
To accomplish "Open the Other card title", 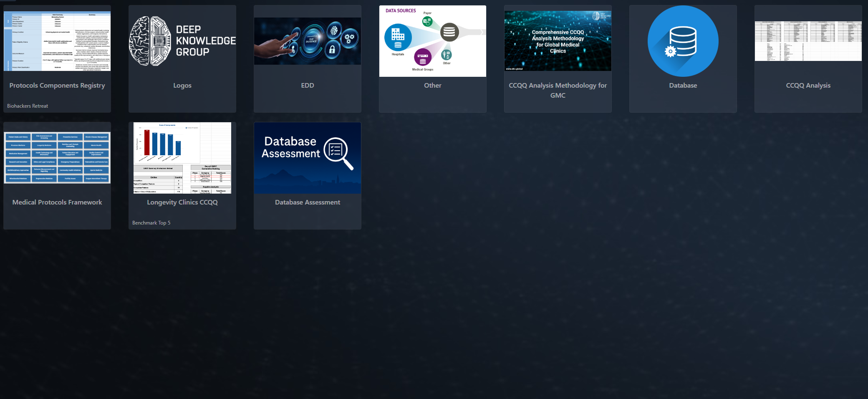I will tap(432, 85).
